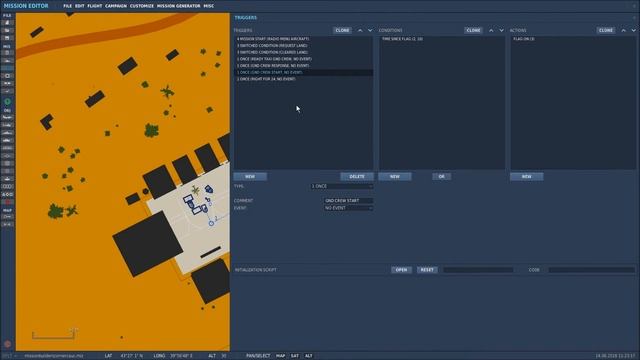The width and height of the screenshot is (640, 360).
Task: Open the weather settings tool
Action: click(x=7, y=60)
